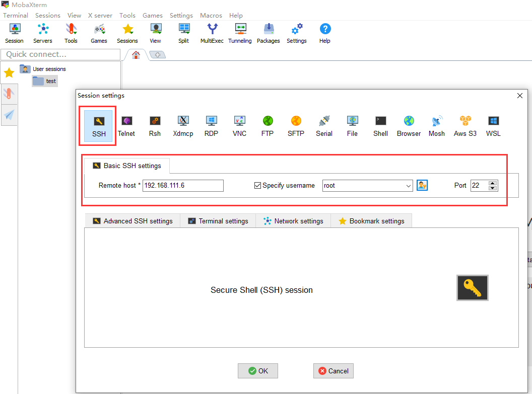Open the Settings gears toolbar icon
The width and height of the screenshot is (532, 394).
point(297,34)
